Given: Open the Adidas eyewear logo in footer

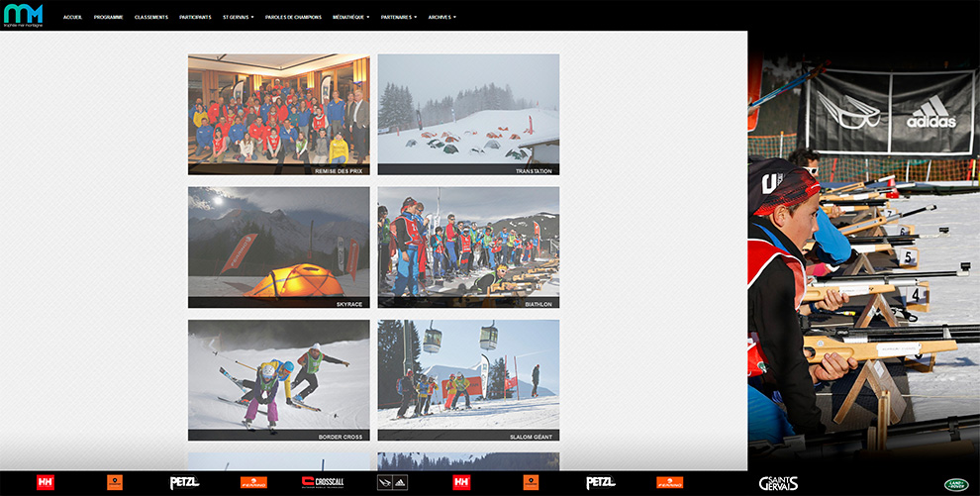Looking at the screenshot, I should 391,483.
